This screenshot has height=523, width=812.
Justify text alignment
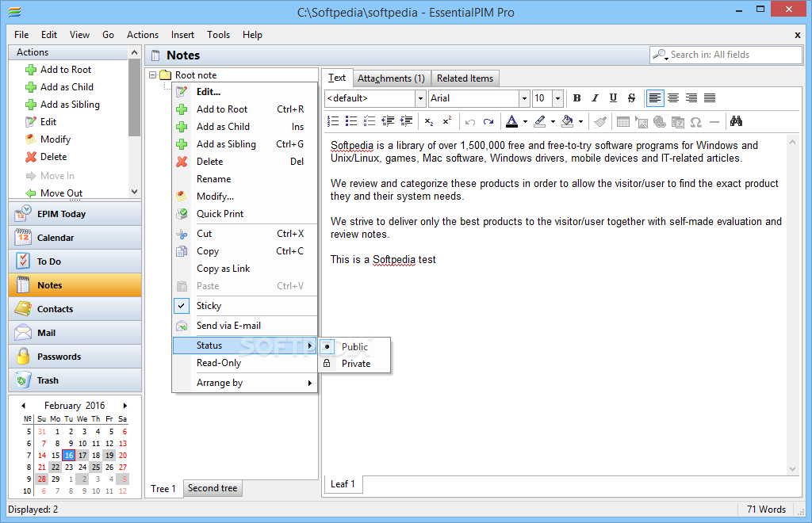pos(710,97)
